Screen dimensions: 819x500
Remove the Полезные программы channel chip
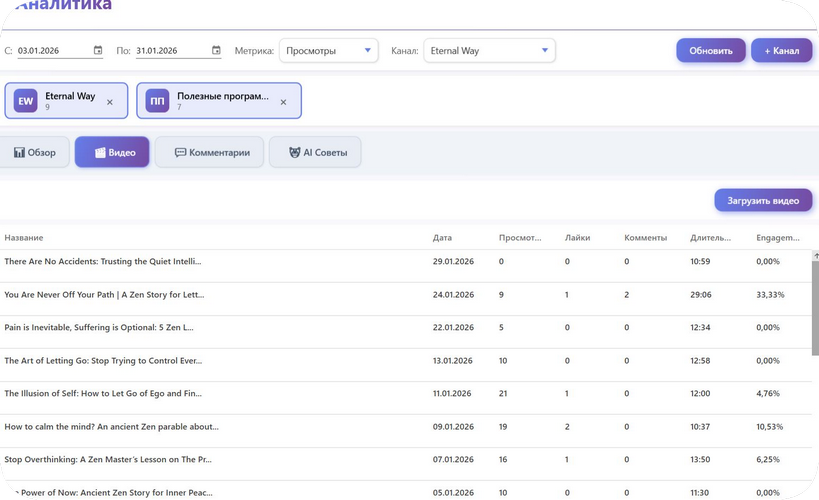click(283, 102)
